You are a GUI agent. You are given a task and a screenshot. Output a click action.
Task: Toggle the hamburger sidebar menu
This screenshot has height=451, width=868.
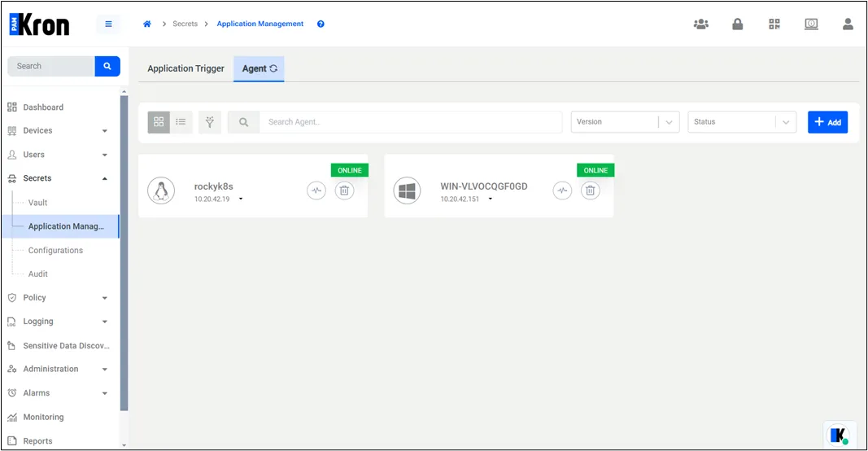(x=108, y=24)
